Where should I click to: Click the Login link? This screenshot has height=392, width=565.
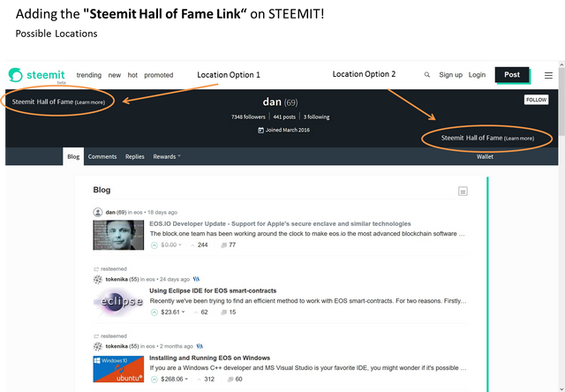[477, 75]
